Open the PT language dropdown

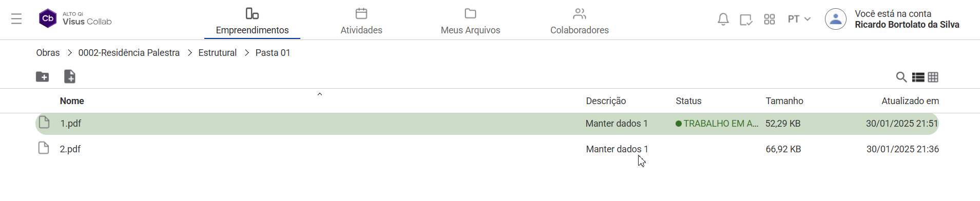(x=799, y=19)
